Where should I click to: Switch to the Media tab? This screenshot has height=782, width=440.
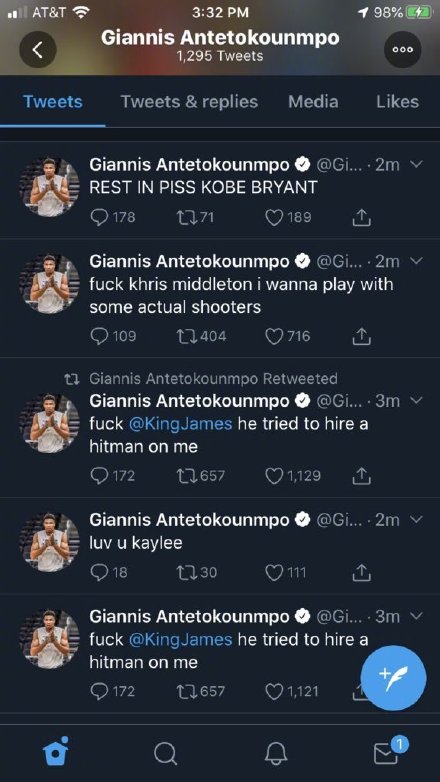(313, 102)
